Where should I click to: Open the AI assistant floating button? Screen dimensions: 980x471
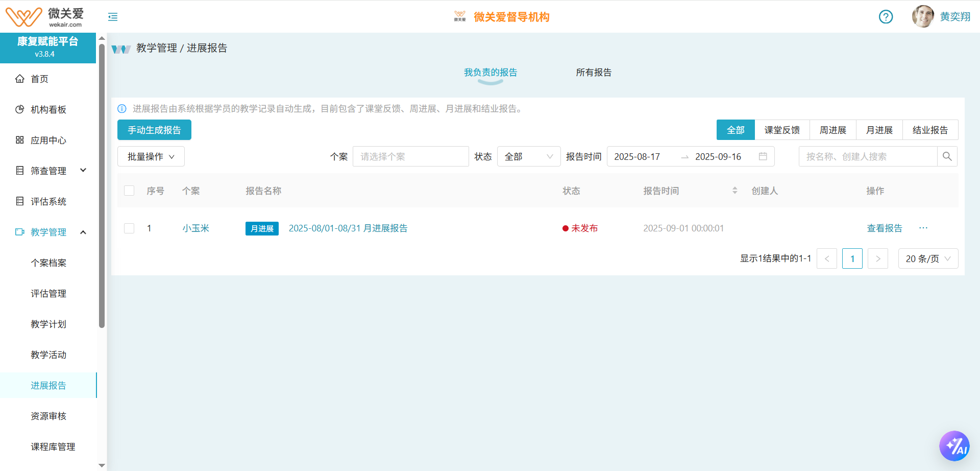tap(954, 446)
